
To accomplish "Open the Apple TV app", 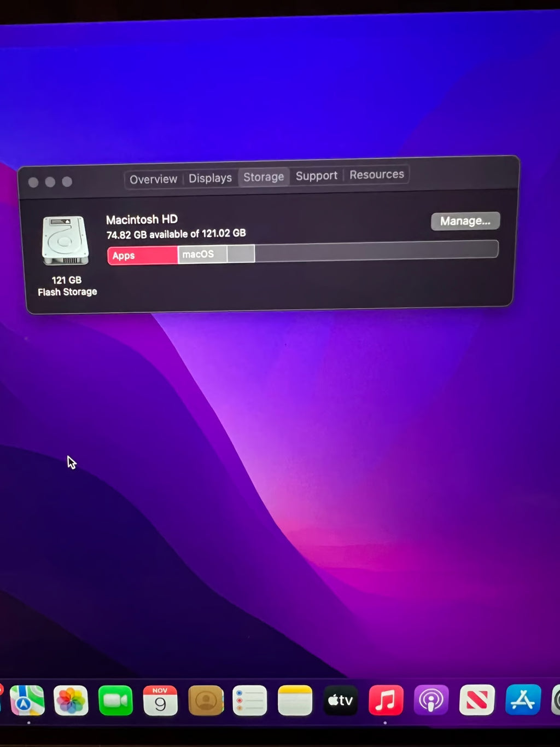I will (x=340, y=700).
